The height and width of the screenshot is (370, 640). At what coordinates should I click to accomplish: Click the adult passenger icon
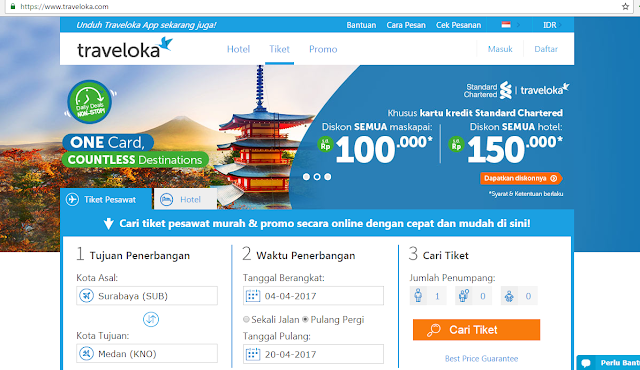(x=418, y=295)
